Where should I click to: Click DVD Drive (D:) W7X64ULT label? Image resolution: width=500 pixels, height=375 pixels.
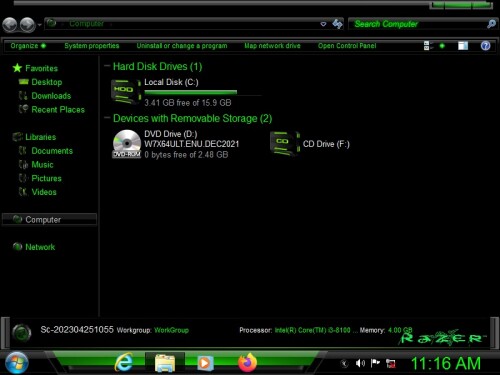click(x=192, y=139)
